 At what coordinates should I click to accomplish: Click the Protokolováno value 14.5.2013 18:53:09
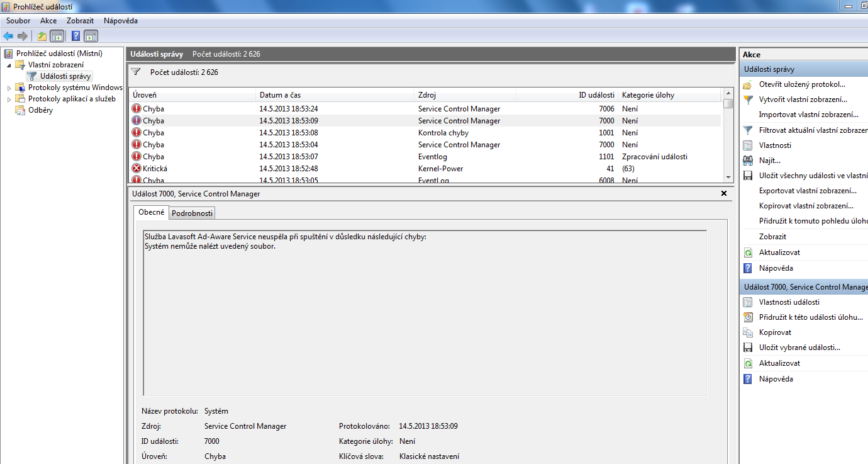point(428,426)
